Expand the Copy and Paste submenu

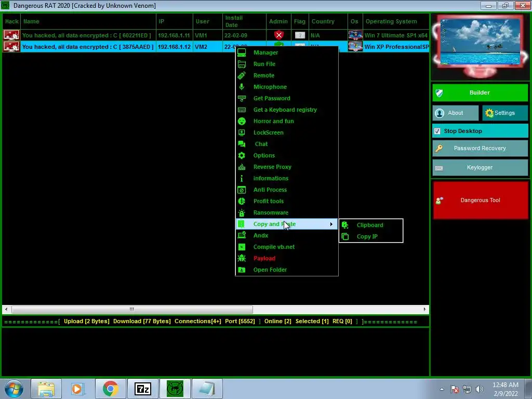(x=287, y=224)
